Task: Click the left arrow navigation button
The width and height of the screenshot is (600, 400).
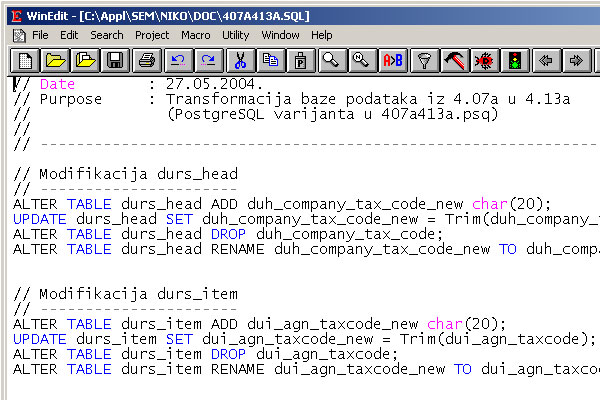Action: coord(546,61)
